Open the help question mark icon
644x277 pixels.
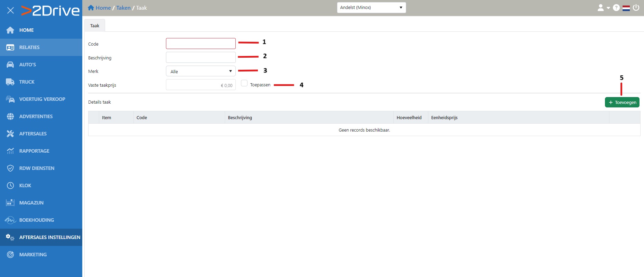coord(616,8)
